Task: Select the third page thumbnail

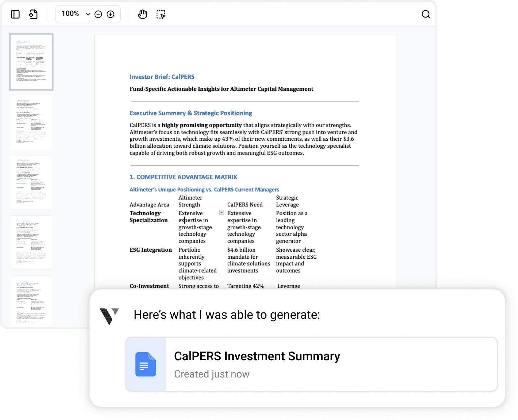Action: tap(31, 182)
